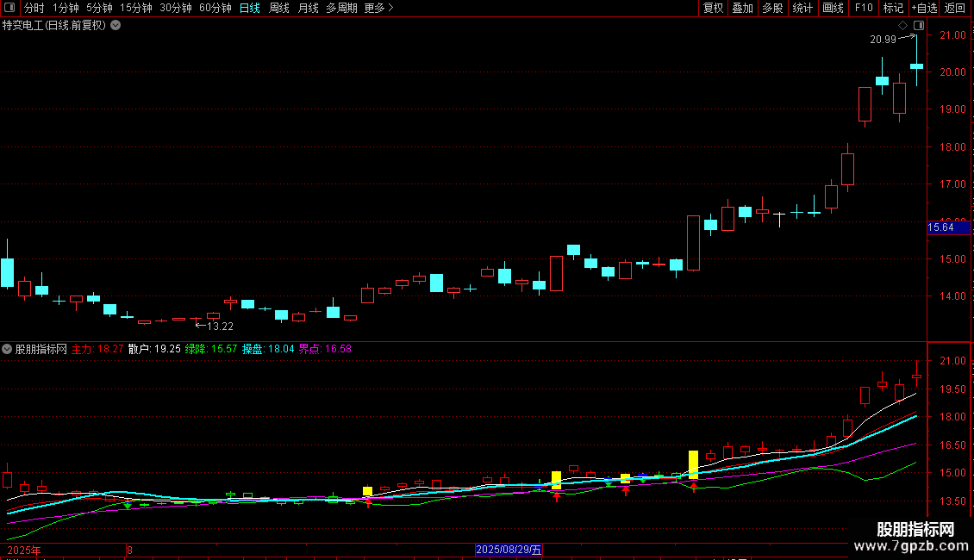
Task: Click 返回 to go back
Action: pos(955,8)
